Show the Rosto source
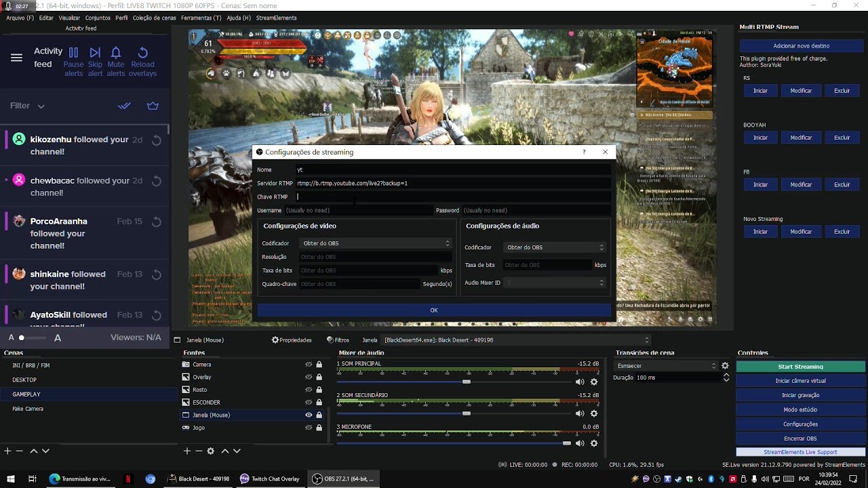This screenshot has height=488, width=868. pos(309,390)
